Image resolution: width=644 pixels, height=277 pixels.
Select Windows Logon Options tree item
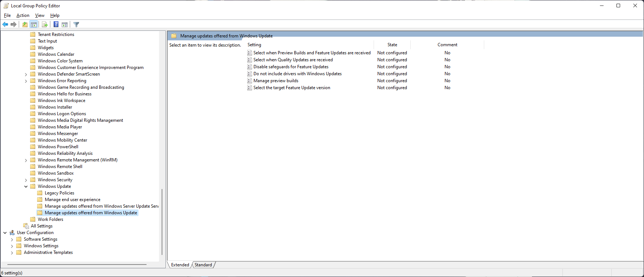point(62,114)
